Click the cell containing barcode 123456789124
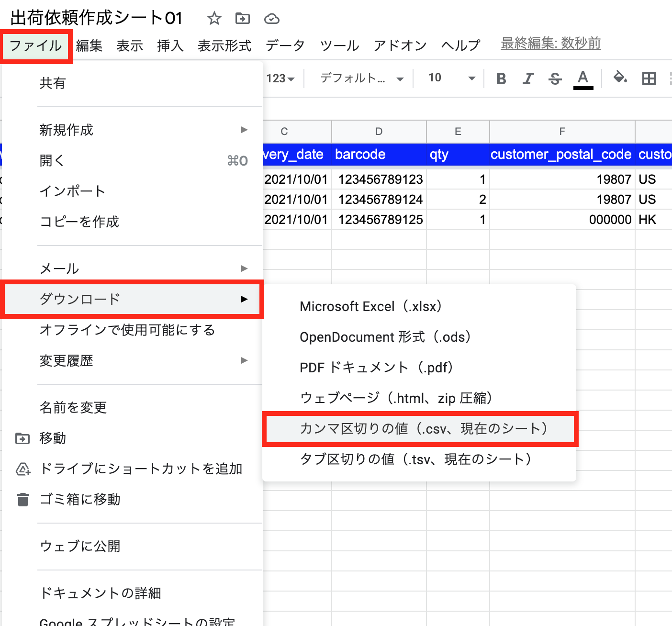This screenshot has width=672, height=626. (380, 200)
